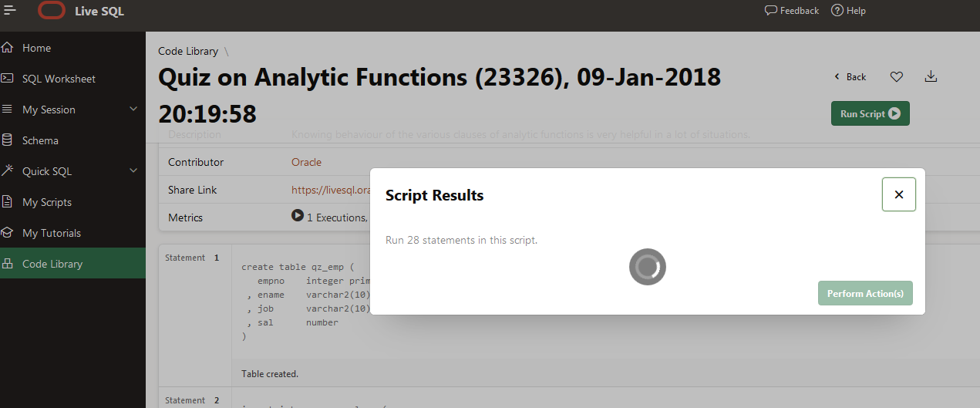Click the heart favorite icon
The image size is (980, 408).
click(896, 76)
